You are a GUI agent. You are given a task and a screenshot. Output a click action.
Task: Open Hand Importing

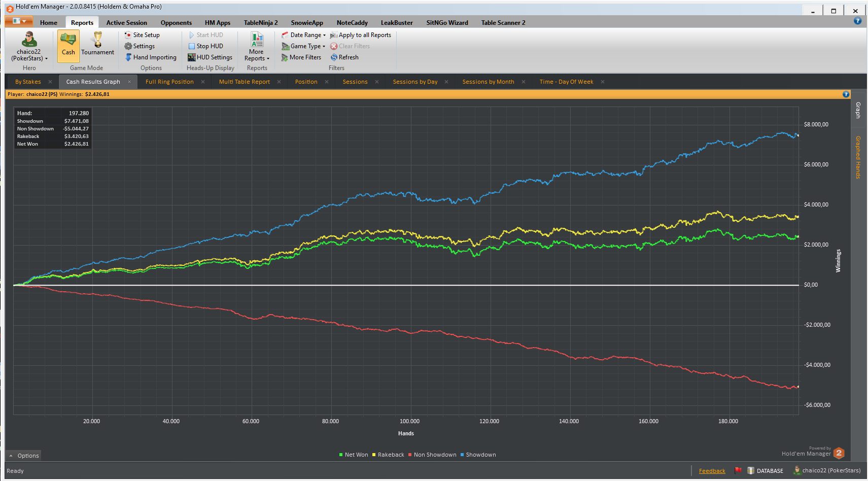[151, 57]
